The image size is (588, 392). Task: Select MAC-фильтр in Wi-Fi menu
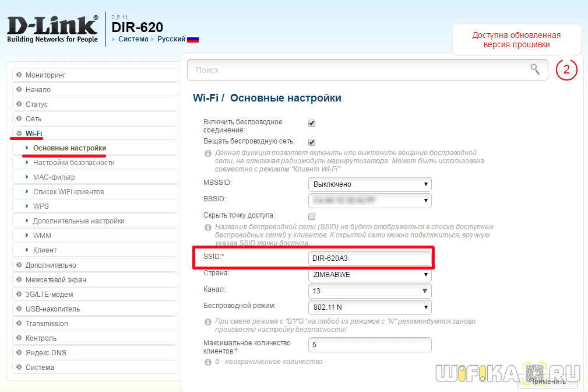54,177
